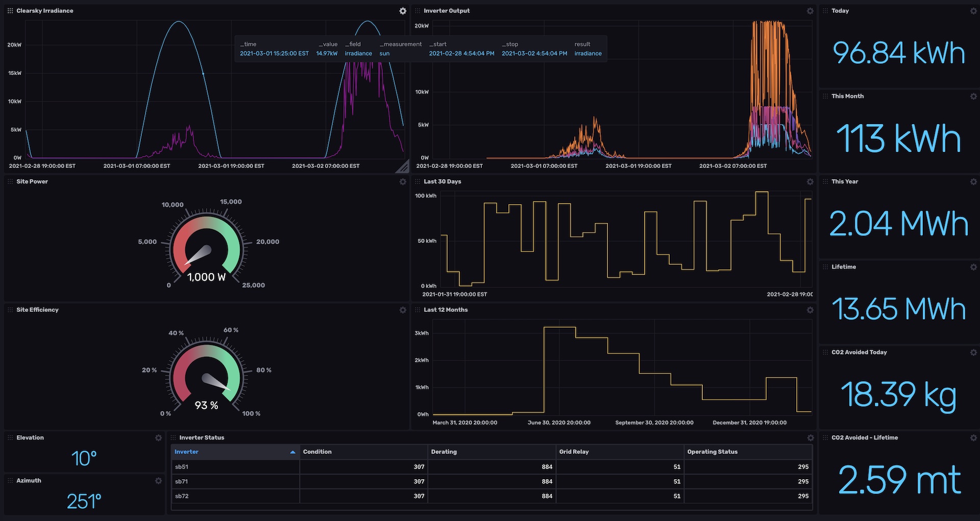
Task: Click the Last 12 Months panel title
Action: (x=446, y=310)
